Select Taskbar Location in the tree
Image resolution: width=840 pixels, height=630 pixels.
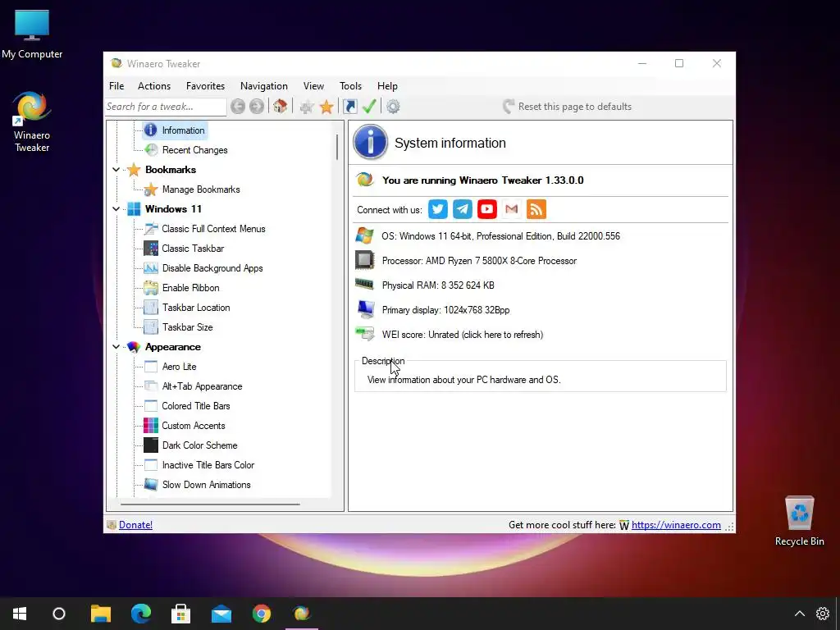[x=196, y=308]
